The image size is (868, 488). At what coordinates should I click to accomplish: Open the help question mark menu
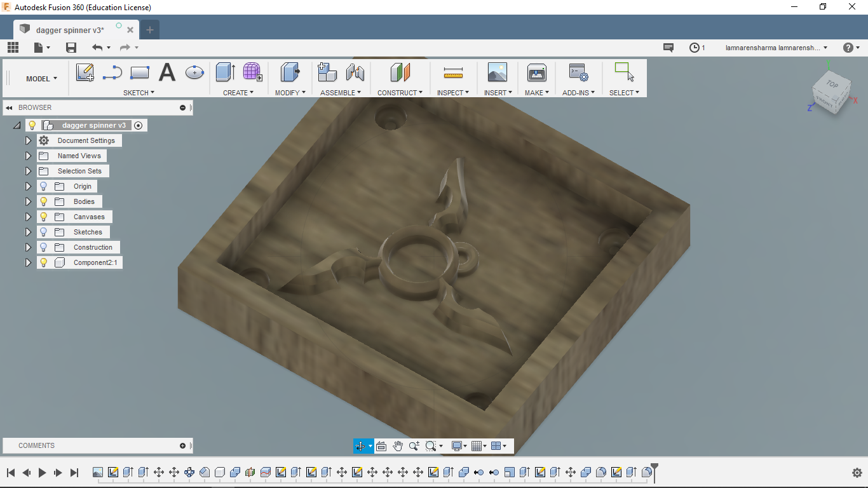848,48
